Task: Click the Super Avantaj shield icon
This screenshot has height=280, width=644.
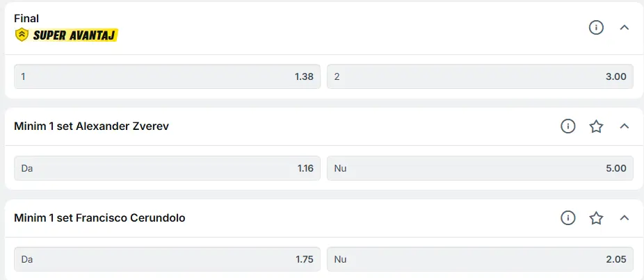Action: (21, 35)
